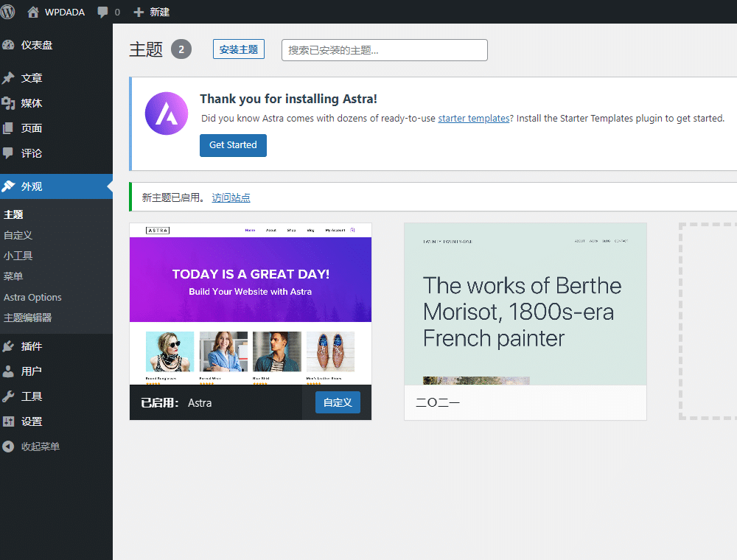Image resolution: width=737 pixels, height=560 pixels.
Task: Click the 工具 wrench icon
Action: tap(8, 396)
